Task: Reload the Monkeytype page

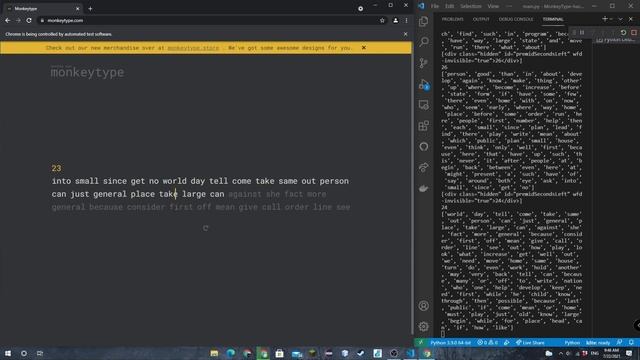Action: (29, 20)
